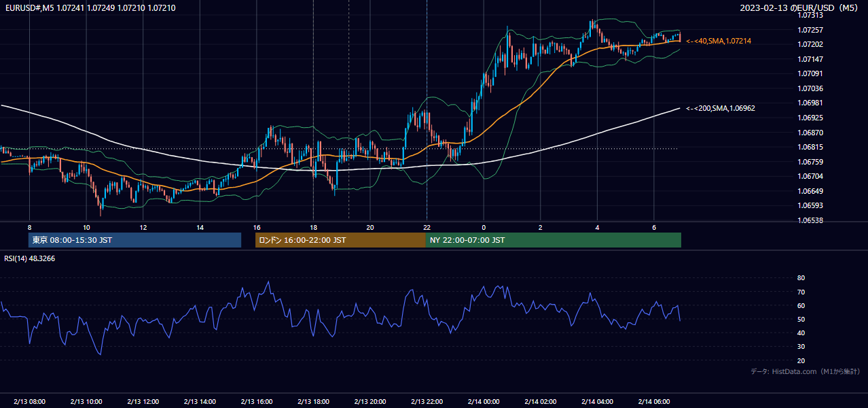
Task: Click hour label 12 under price chart
Action: tap(143, 227)
